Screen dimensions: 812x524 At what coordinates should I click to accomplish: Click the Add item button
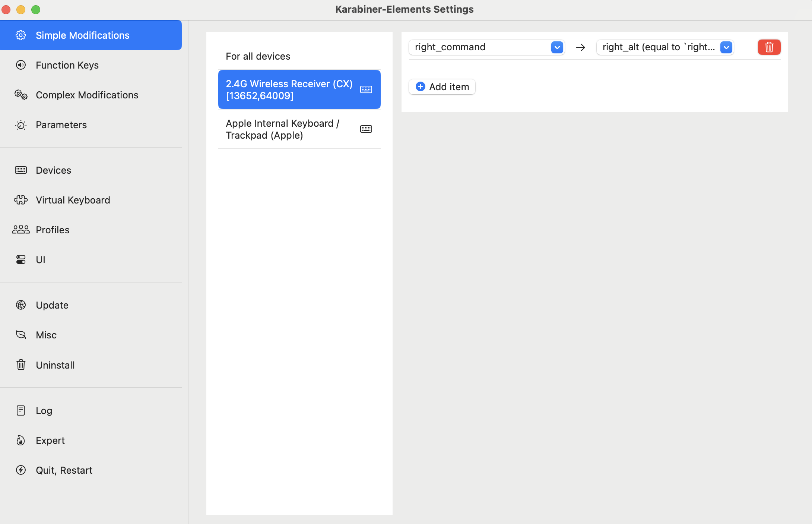pos(442,87)
